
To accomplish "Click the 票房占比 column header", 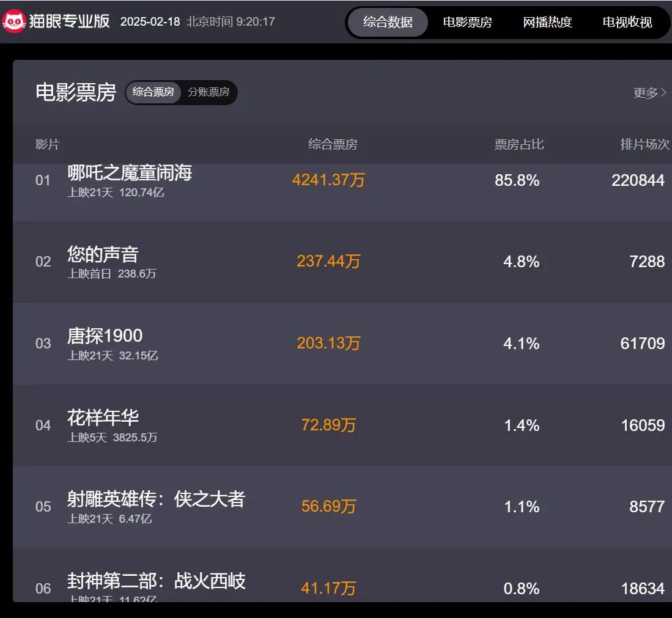I will tap(519, 145).
